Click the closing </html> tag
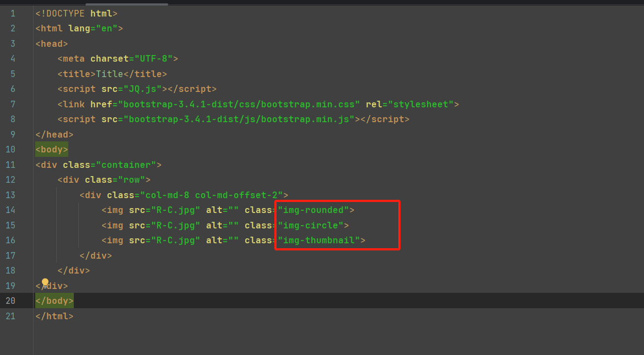 (54, 316)
